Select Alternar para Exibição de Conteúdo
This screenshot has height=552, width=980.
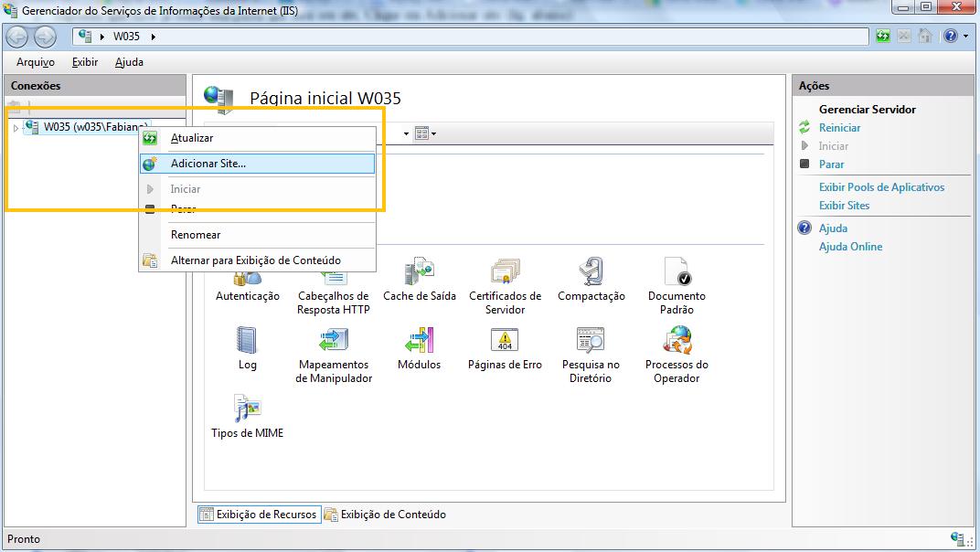point(258,260)
